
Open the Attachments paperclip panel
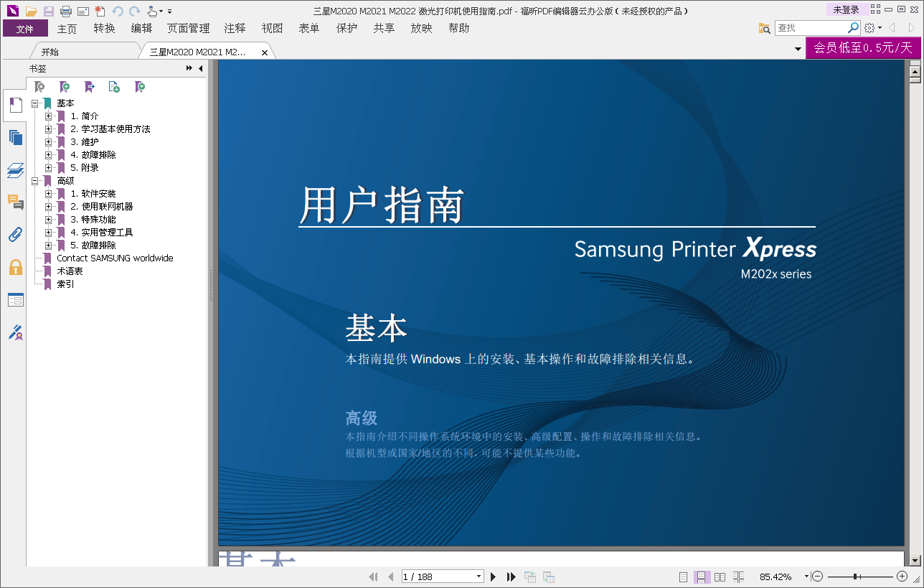tap(15, 234)
